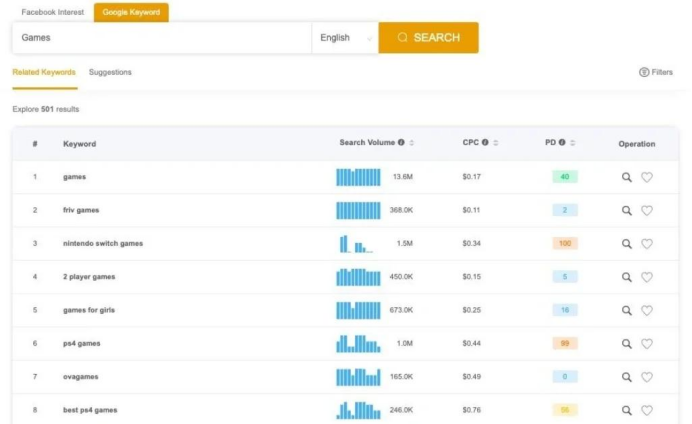This screenshot has width=692, height=424.
Task: Click magnifier icon for 'best ps4 games' row
Action: 627,410
